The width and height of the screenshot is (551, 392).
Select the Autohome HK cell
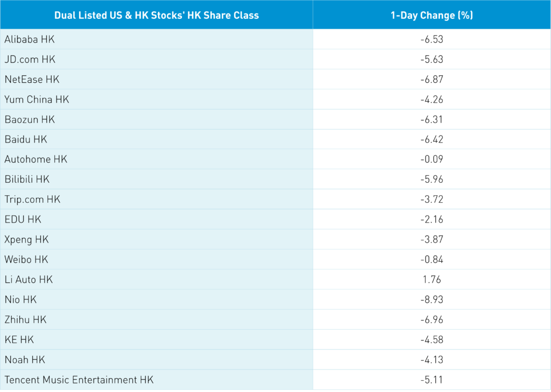pyautogui.click(x=36, y=159)
